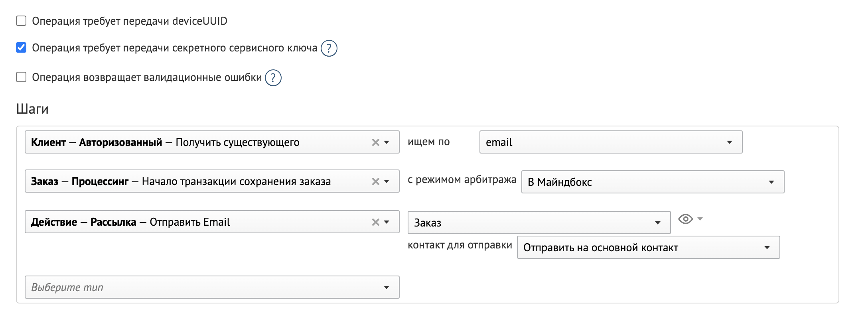Enable the validation errors checkbox
Screen dimensions: 868x327
coord(21,77)
